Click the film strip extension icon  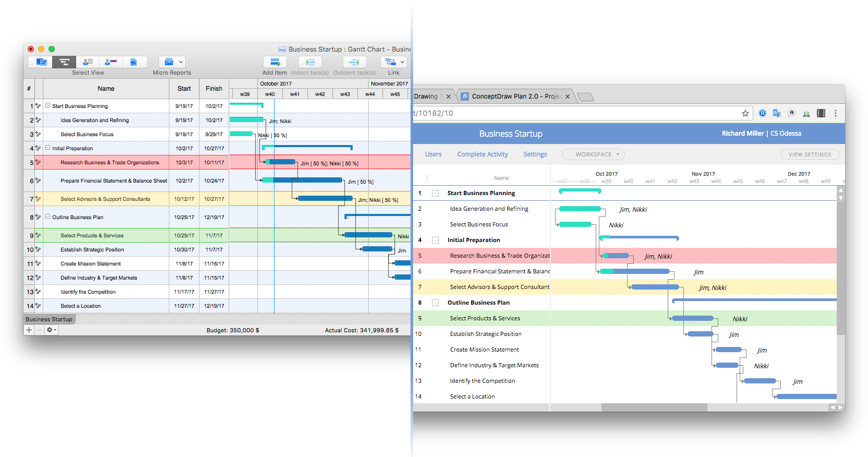[x=821, y=113]
